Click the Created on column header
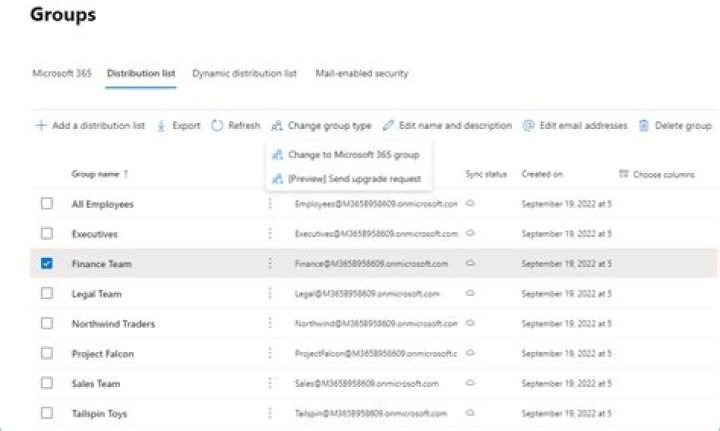This screenshot has height=431, width=720. tap(542, 174)
